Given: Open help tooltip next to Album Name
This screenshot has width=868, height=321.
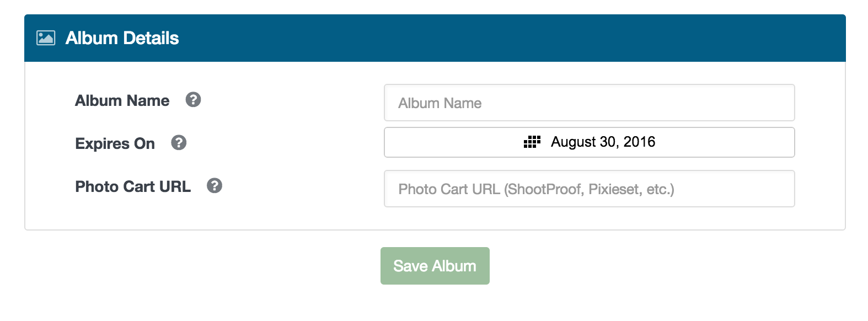Looking at the screenshot, I should [x=193, y=100].
